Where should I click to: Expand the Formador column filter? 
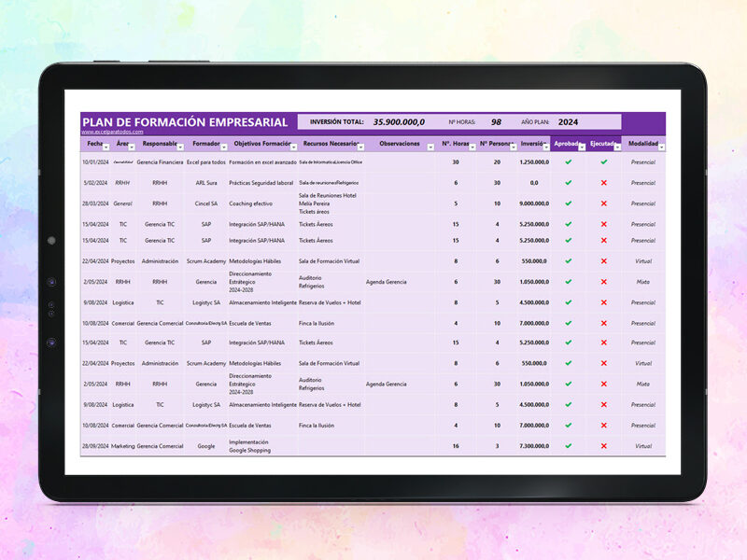tap(224, 147)
